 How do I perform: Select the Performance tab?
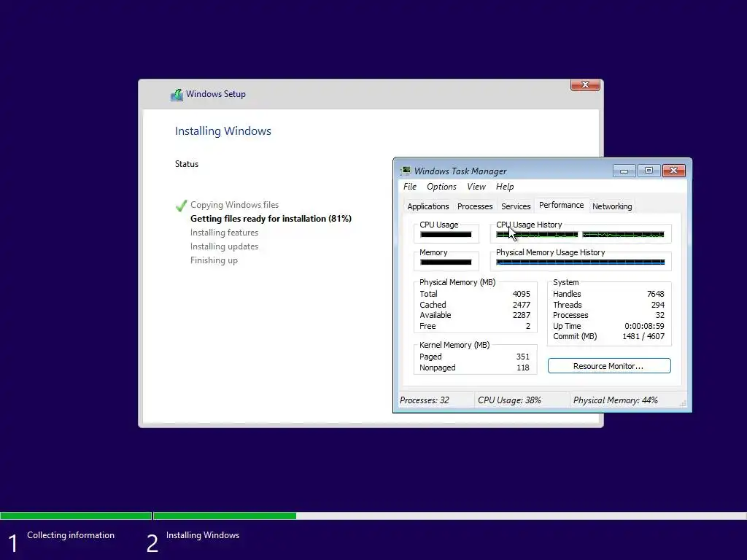click(x=561, y=205)
